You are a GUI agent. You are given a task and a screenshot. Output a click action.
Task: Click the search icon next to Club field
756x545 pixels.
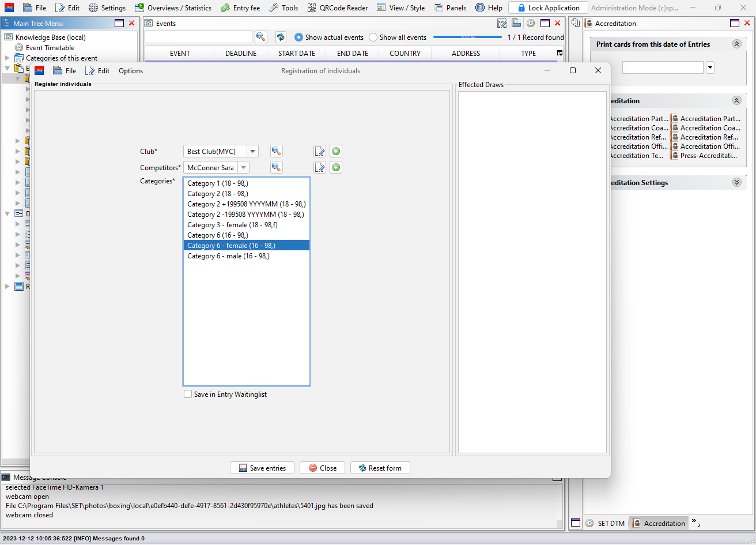pos(277,151)
